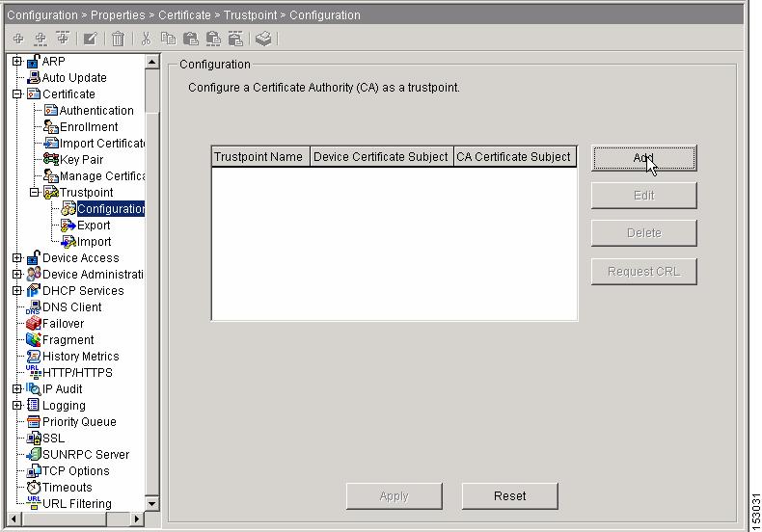Click the plain Paste clipboard icon

coord(191,39)
